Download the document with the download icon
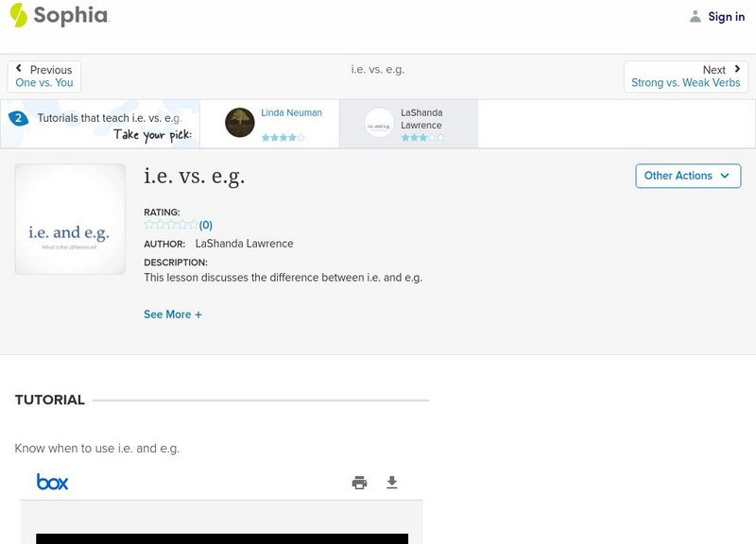Viewport: 756px width, 544px height. [392, 483]
